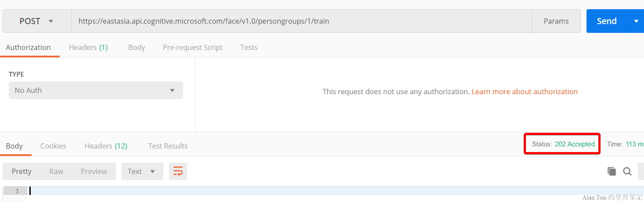Change the Text response format dropdown
The image size is (644, 202).
point(142,171)
